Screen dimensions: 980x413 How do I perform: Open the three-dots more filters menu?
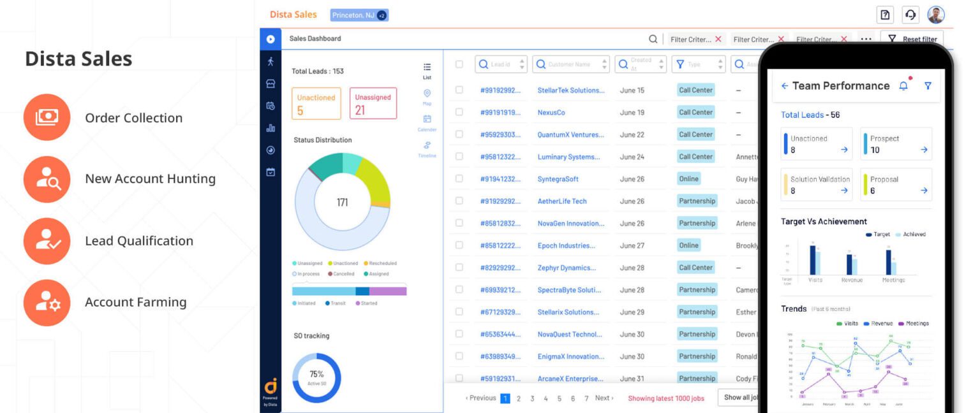(866, 39)
